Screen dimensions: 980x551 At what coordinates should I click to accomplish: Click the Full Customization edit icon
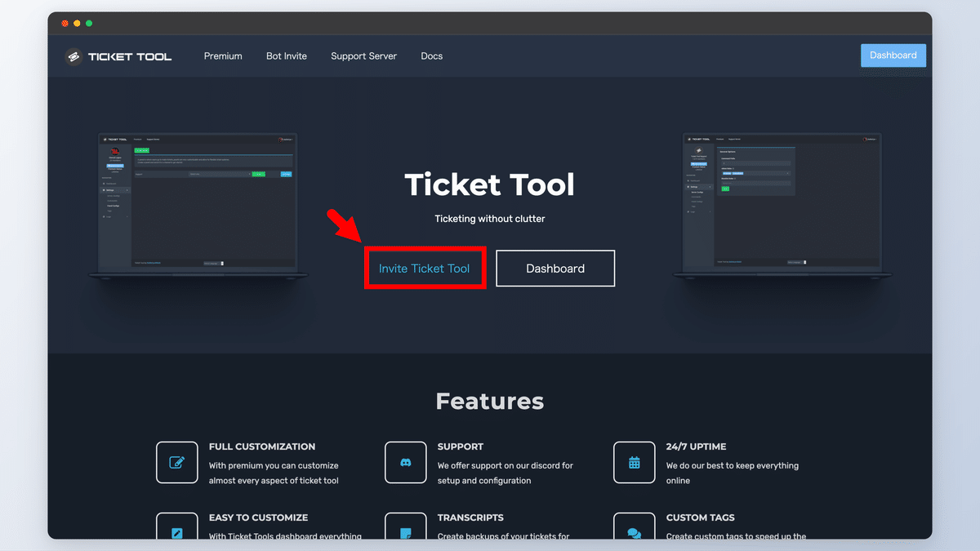(177, 463)
